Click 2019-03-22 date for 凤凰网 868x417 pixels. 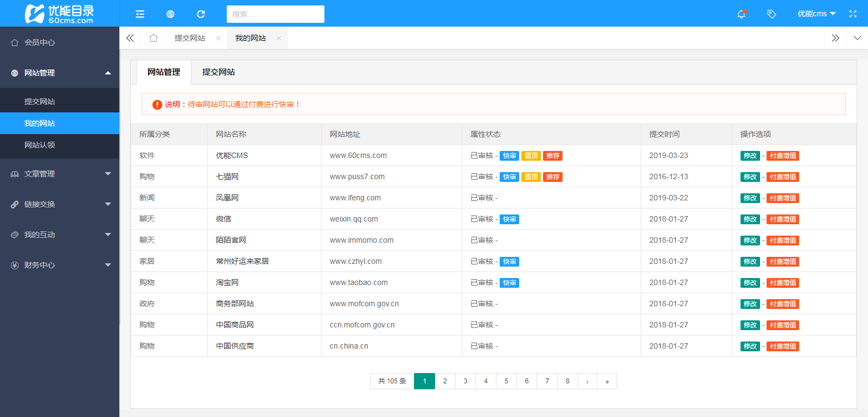[x=668, y=198]
